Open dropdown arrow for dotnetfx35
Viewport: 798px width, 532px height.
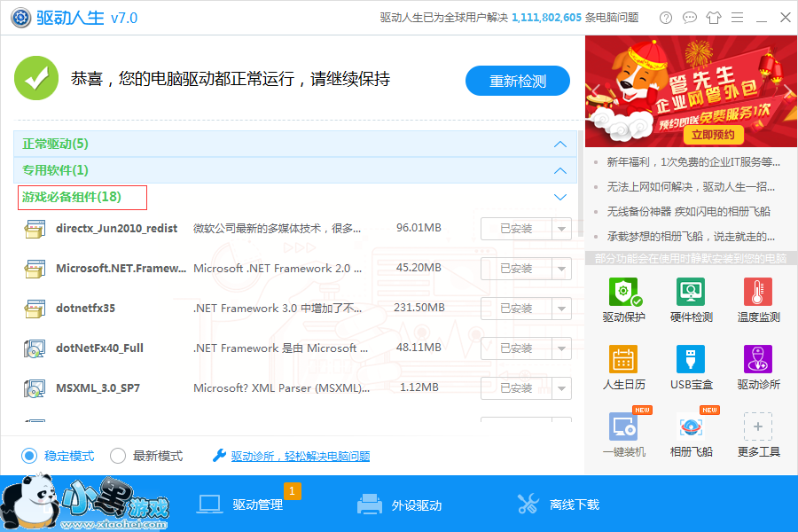[x=561, y=308]
